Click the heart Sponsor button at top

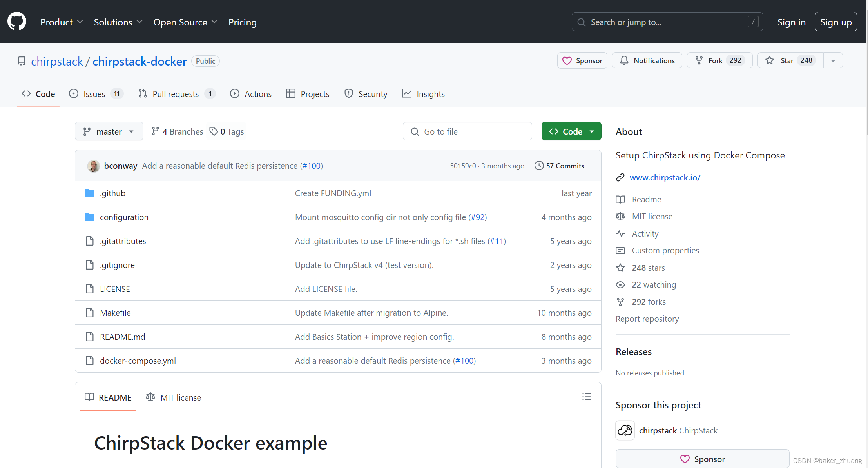tap(582, 60)
